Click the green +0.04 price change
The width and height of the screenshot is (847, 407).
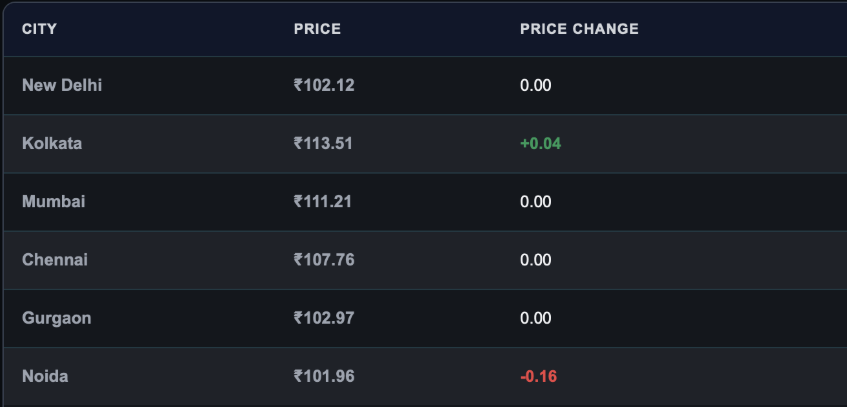pyautogui.click(x=540, y=144)
